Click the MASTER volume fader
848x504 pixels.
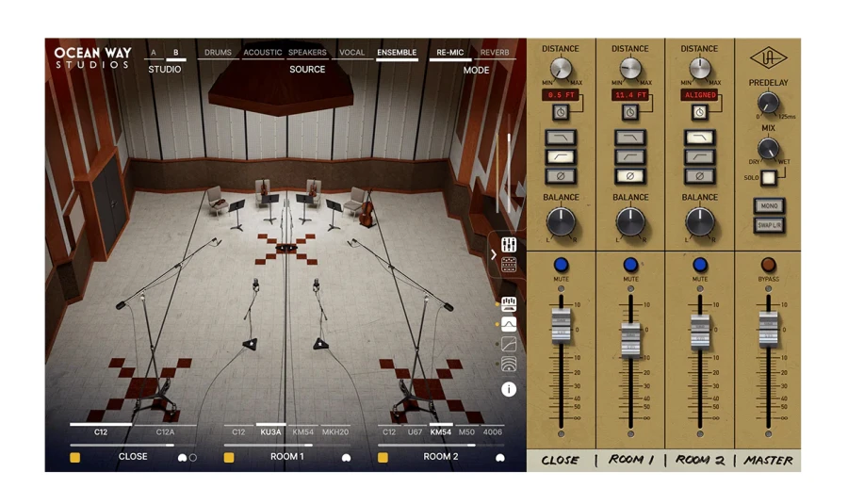(x=769, y=329)
